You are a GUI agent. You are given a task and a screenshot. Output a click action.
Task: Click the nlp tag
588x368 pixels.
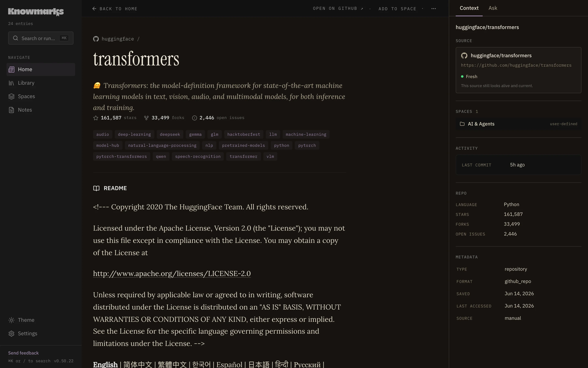click(209, 146)
